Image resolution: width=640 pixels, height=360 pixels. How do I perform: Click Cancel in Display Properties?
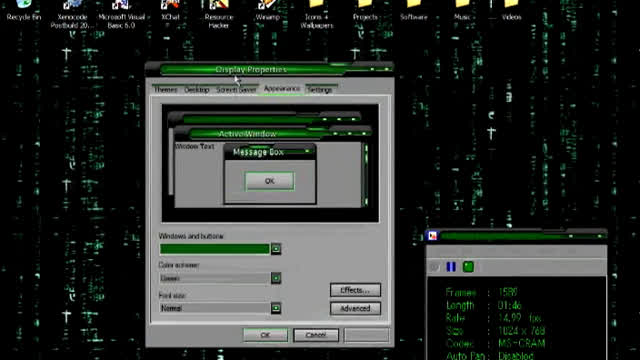(x=316, y=335)
